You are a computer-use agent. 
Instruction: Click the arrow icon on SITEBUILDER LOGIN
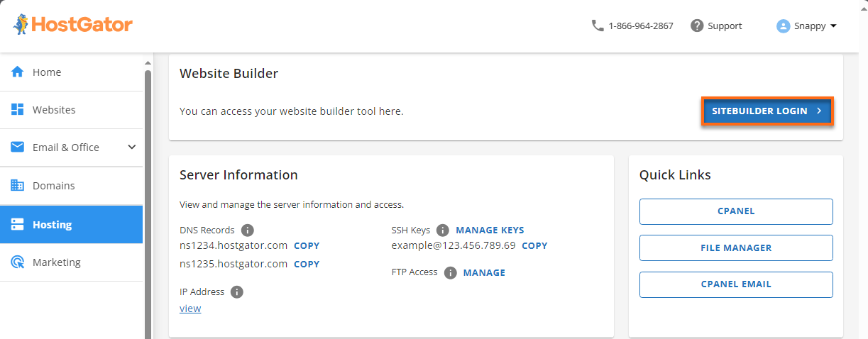(x=819, y=111)
